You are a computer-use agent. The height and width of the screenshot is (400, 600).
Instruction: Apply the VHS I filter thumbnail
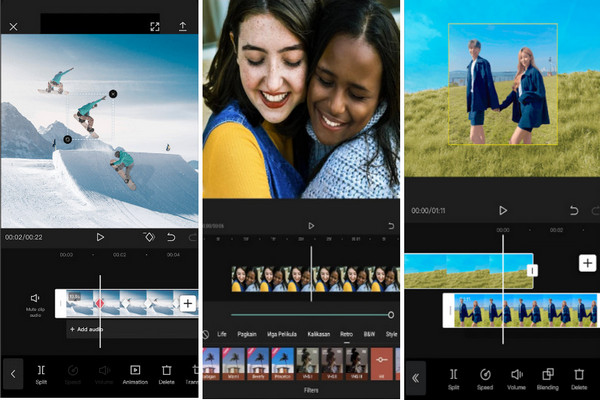307,364
